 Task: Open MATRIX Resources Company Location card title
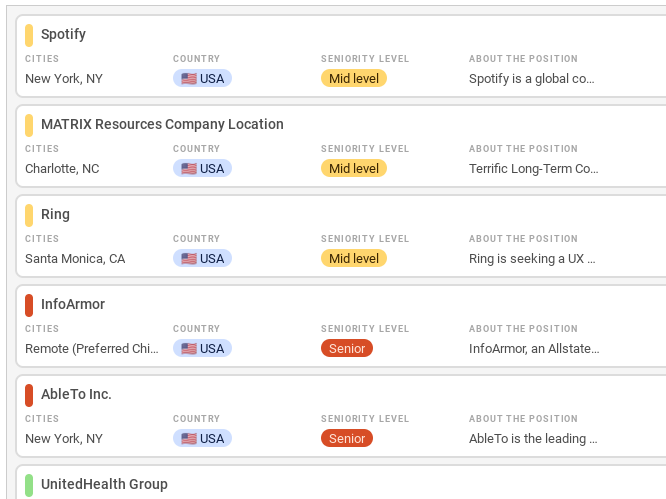162,124
